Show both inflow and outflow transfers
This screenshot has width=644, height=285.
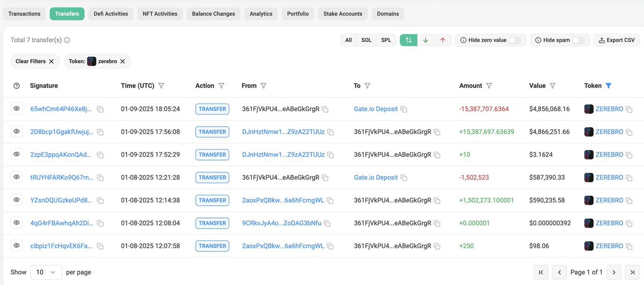click(x=408, y=40)
